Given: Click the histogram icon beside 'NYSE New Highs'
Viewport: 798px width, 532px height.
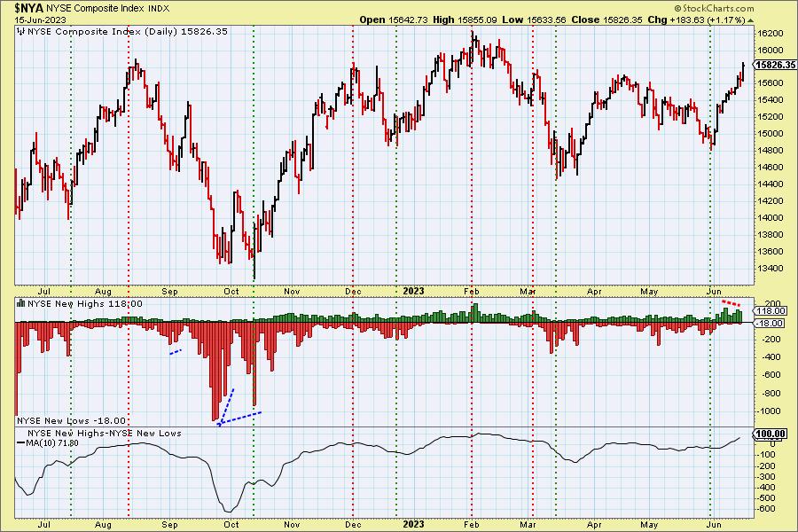Looking at the screenshot, I should [x=21, y=303].
